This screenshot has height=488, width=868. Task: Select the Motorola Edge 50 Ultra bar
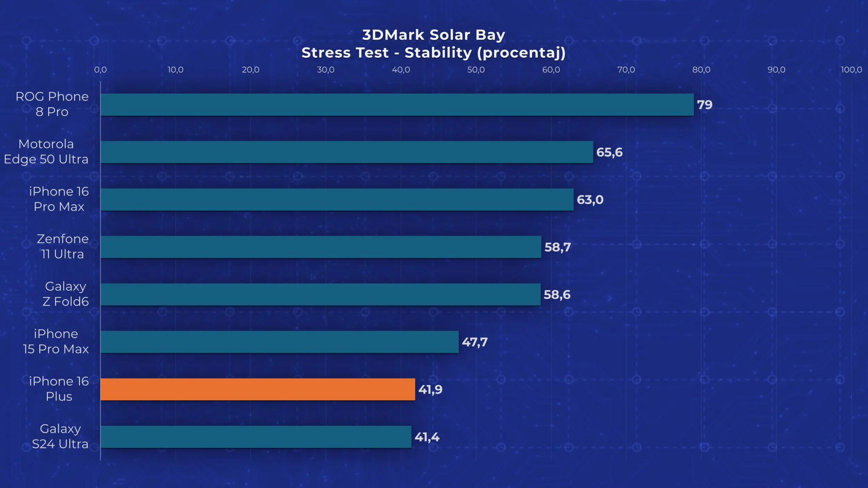tap(347, 152)
